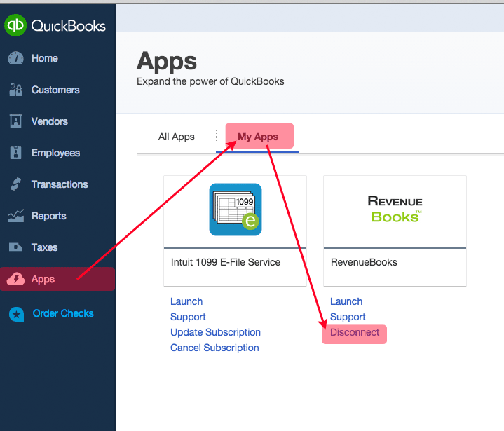The image size is (504, 431).
Task: Click the Employees badge icon
Action: [15, 153]
